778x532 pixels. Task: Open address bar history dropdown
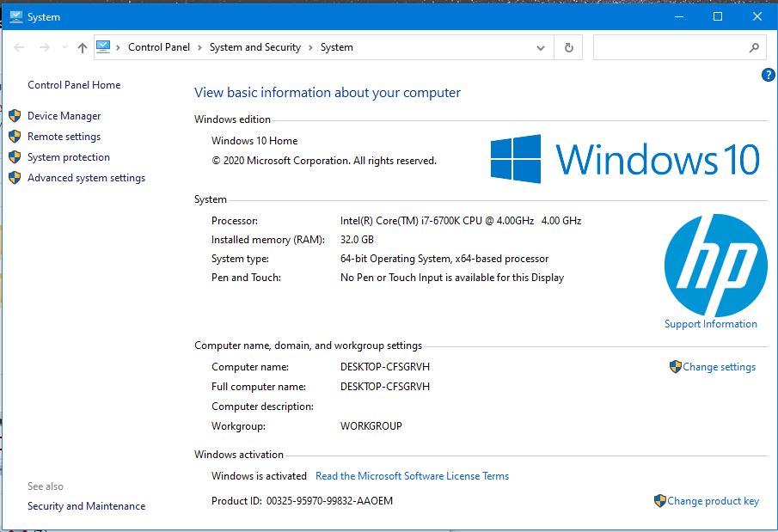pyautogui.click(x=541, y=48)
